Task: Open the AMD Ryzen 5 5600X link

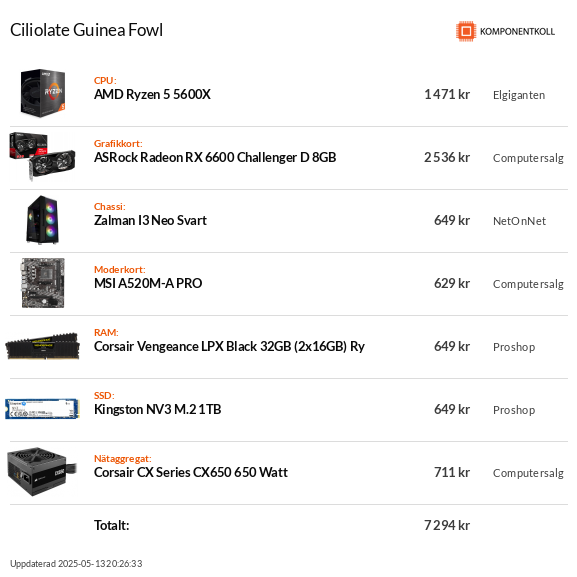Action: [x=152, y=95]
